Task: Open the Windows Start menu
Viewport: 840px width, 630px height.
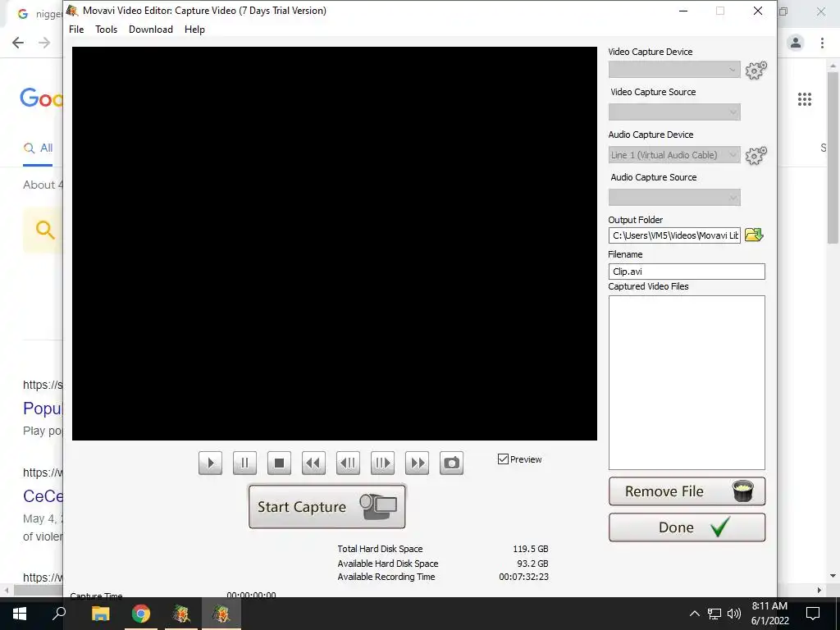Action: 20,614
